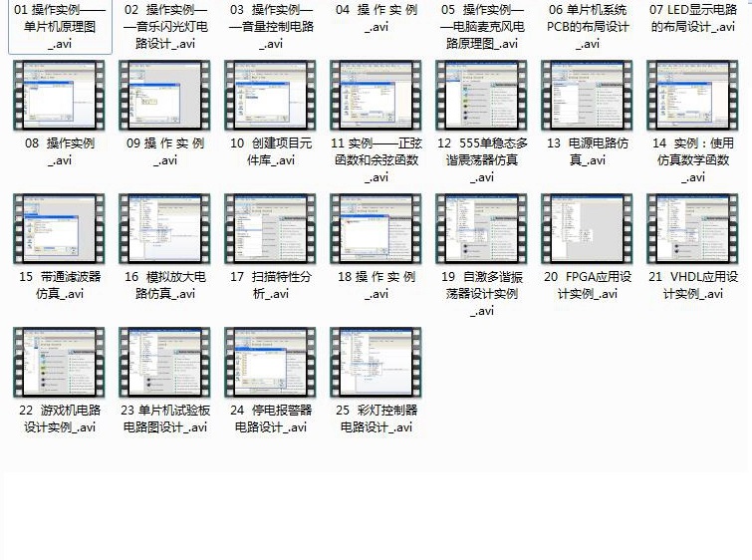The image size is (752, 560).
Task: Select the 19 自激多谐振荡器设计实例 video icon
Action: [x=481, y=228]
